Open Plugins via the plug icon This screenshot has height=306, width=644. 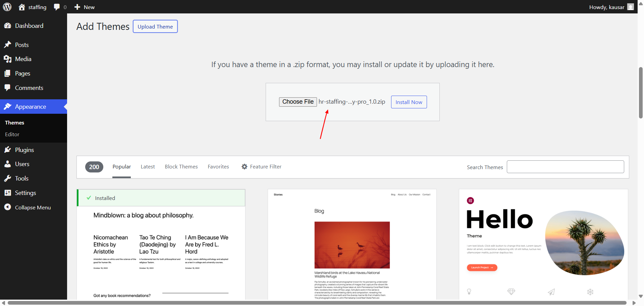click(8, 150)
